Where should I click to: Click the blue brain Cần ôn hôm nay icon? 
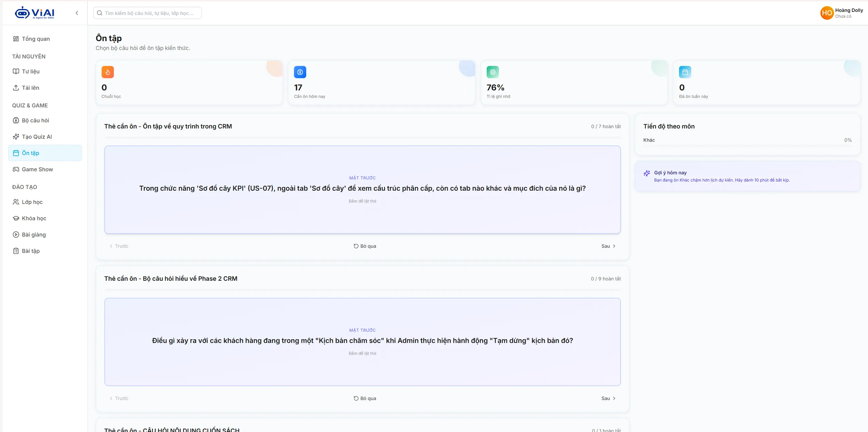(300, 72)
